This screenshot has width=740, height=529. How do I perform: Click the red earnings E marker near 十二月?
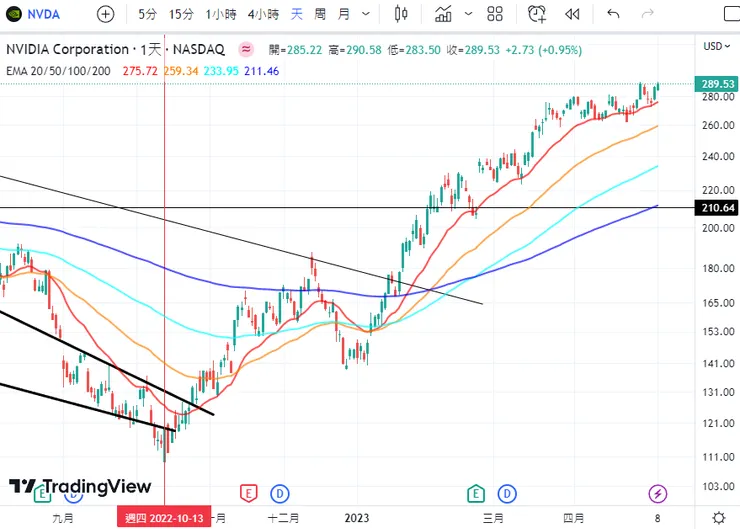pos(249,494)
